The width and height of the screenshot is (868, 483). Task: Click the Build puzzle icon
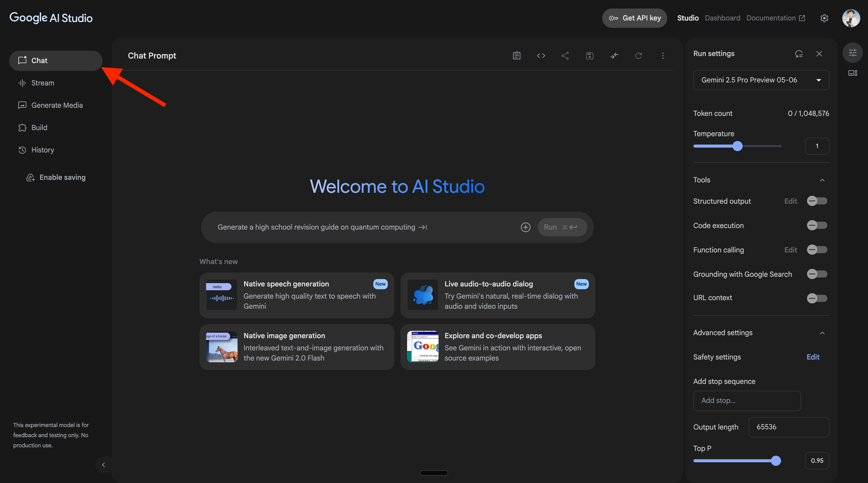point(22,128)
